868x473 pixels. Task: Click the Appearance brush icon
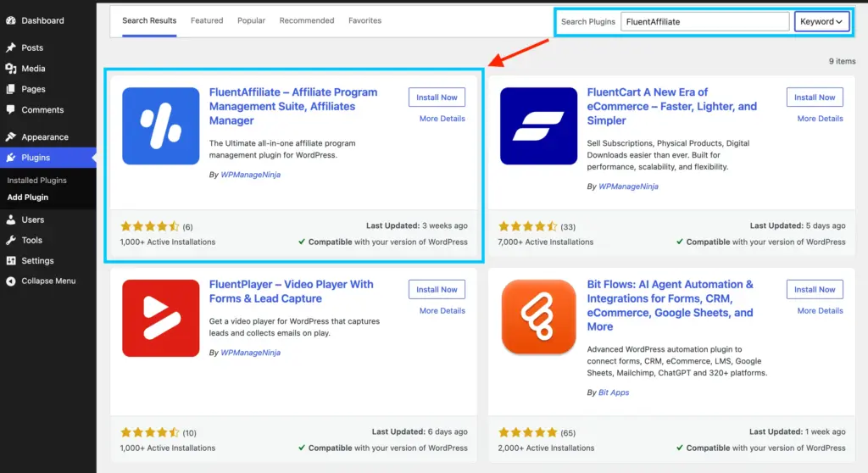point(10,136)
